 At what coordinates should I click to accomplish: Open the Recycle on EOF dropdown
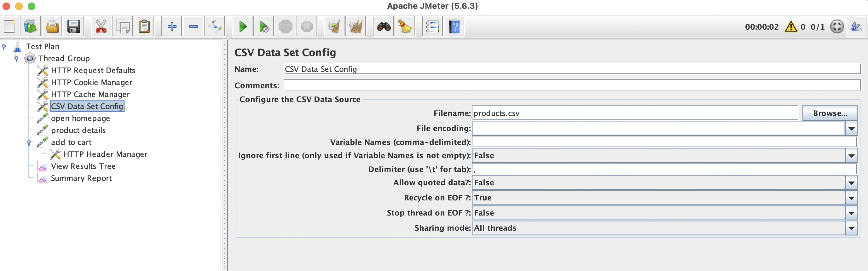tap(851, 198)
